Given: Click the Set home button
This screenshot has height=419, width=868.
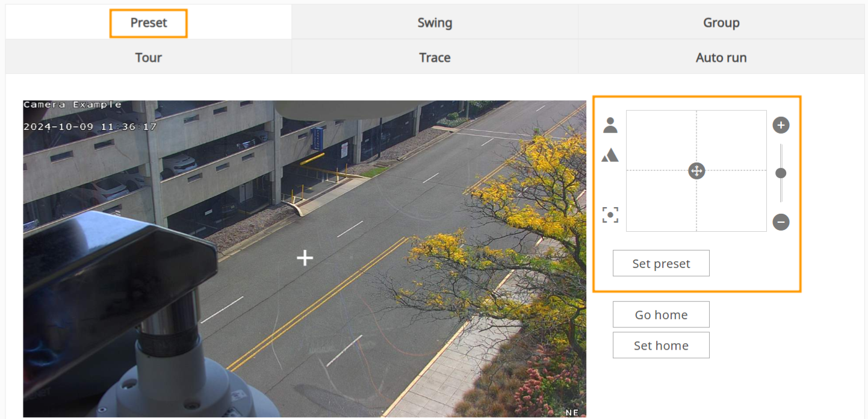Looking at the screenshot, I should [x=661, y=346].
